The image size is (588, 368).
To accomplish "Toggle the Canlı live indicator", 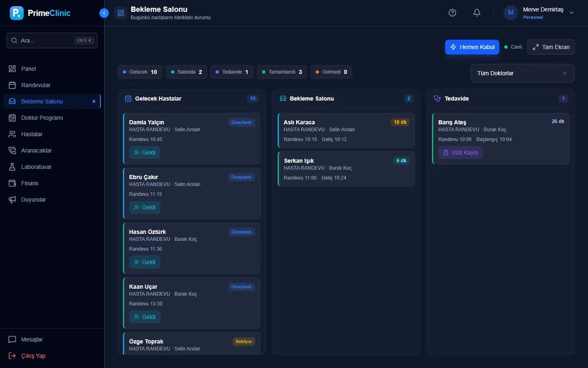I will (513, 47).
